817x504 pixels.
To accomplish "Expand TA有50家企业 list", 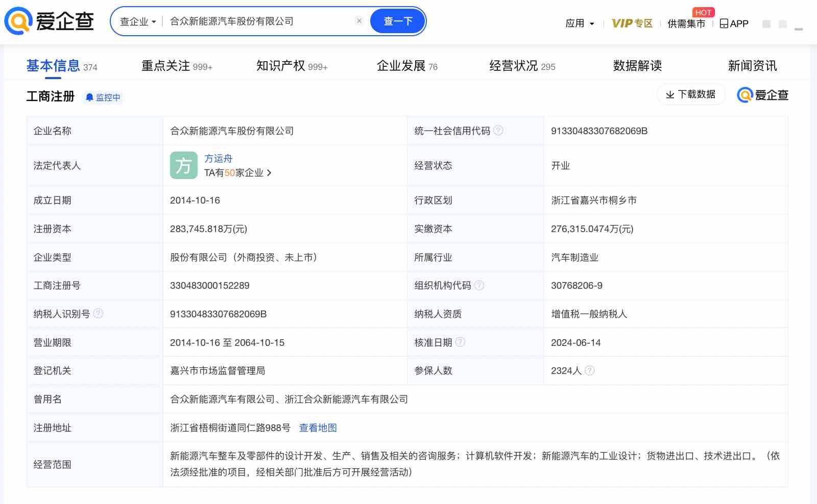I will coord(237,173).
